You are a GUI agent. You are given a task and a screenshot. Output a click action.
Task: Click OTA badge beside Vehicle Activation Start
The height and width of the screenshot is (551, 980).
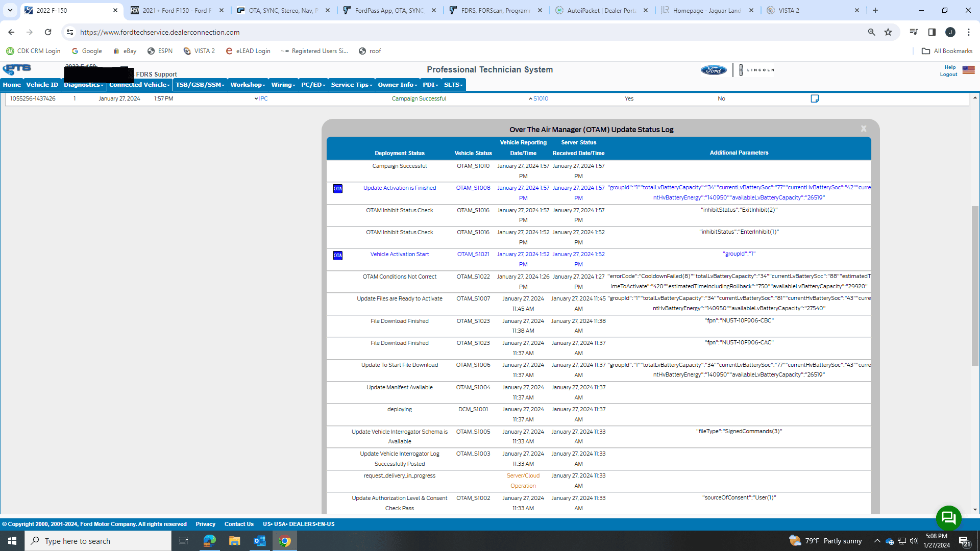pyautogui.click(x=338, y=256)
